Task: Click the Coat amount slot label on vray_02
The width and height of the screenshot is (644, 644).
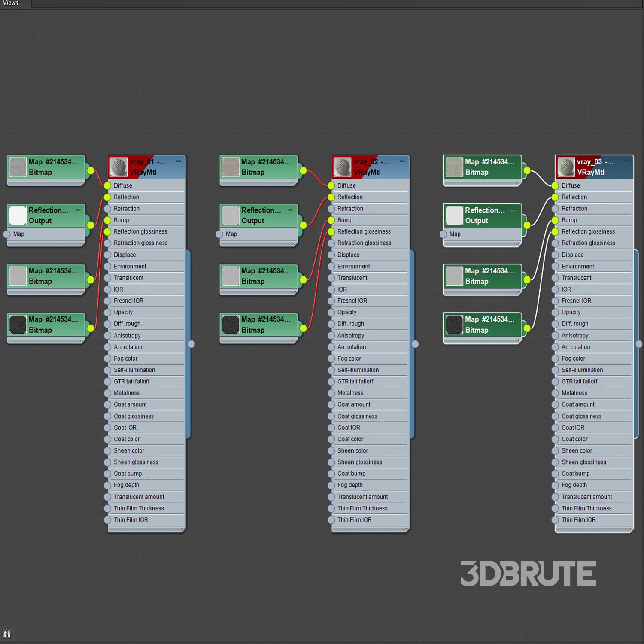Action: (x=354, y=404)
